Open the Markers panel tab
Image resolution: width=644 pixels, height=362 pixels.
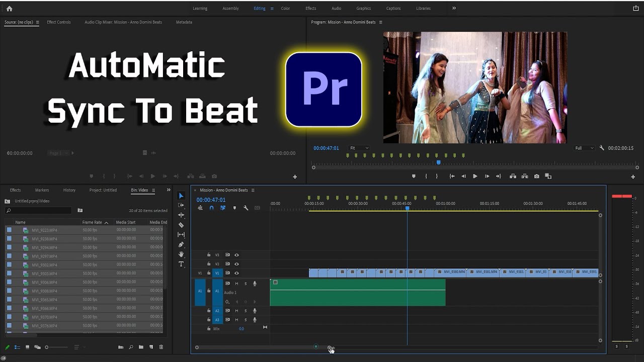42,190
